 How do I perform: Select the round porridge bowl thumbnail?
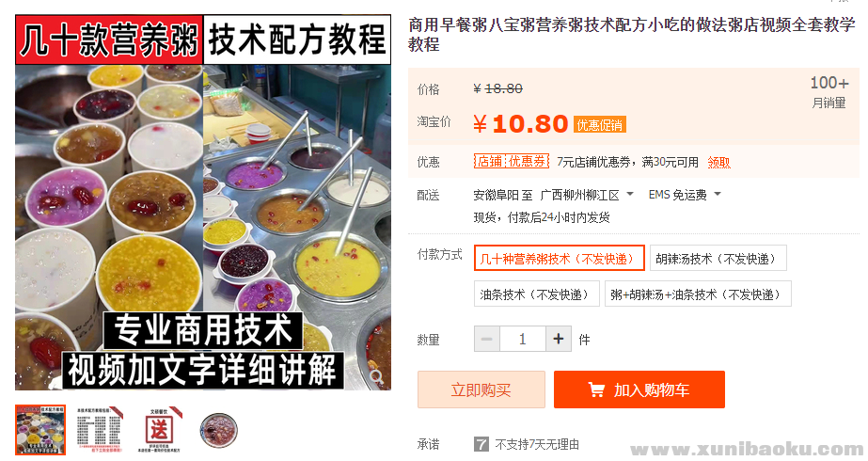(x=219, y=430)
